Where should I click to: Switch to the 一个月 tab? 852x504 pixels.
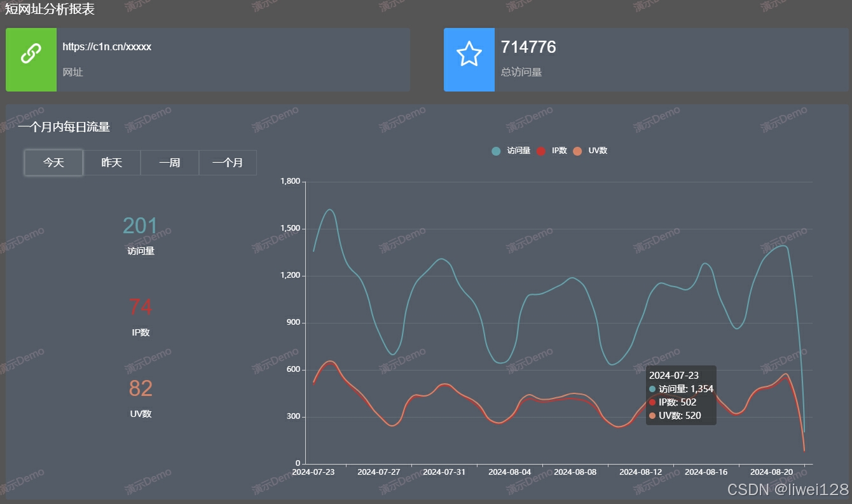click(x=228, y=163)
